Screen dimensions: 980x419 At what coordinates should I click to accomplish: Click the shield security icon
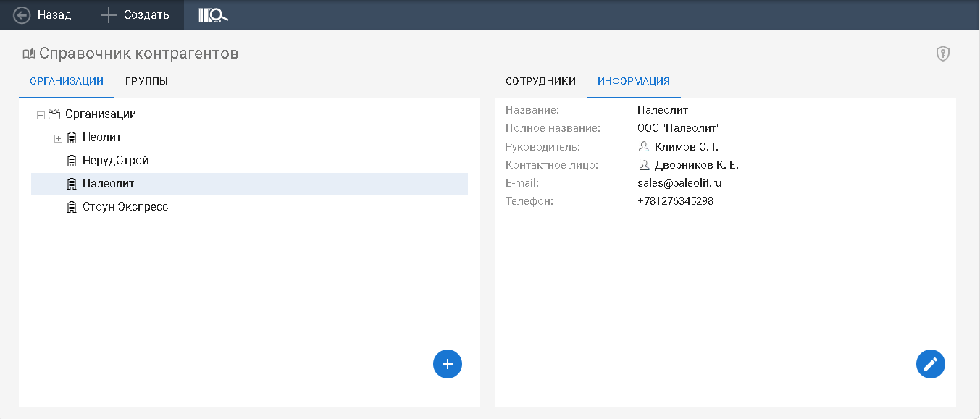(942, 54)
